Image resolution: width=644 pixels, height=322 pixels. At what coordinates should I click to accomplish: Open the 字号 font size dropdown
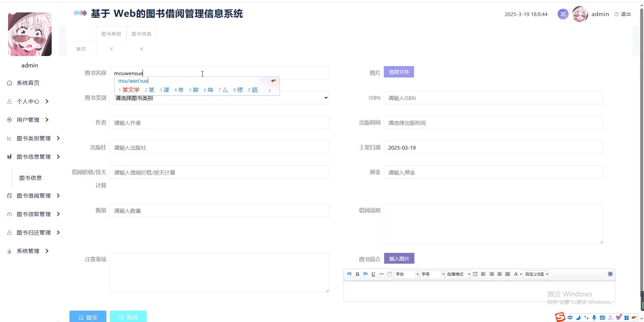tap(432, 274)
